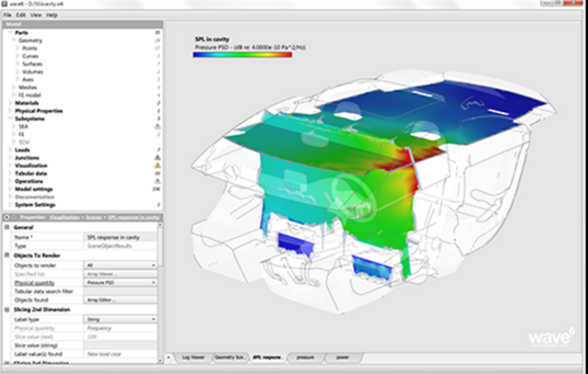Image resolution: width=588 pixels, height=374 pixels.
Task: Click the Operations status icon
Action: [157, 181]
